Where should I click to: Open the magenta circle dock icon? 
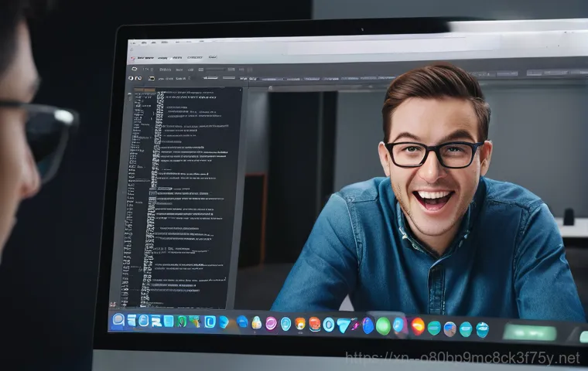click(271, 323)
